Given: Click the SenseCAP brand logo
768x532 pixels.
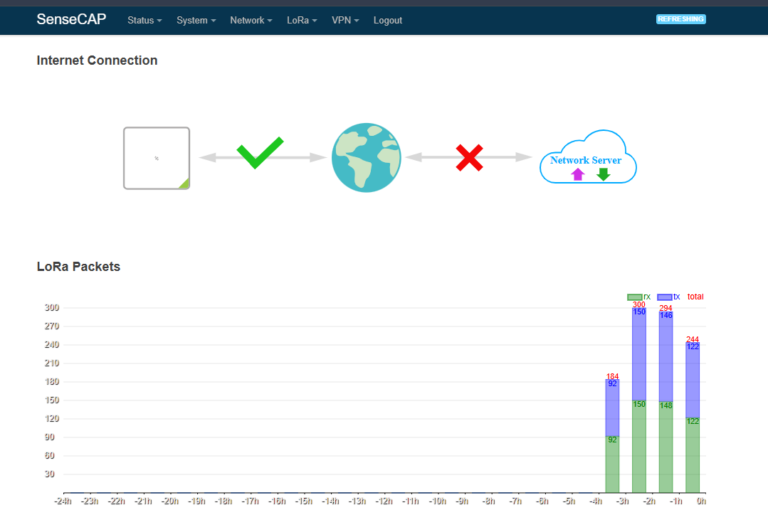Looking at the screenshot, I should pyautogui.click(x=71, y=19).
